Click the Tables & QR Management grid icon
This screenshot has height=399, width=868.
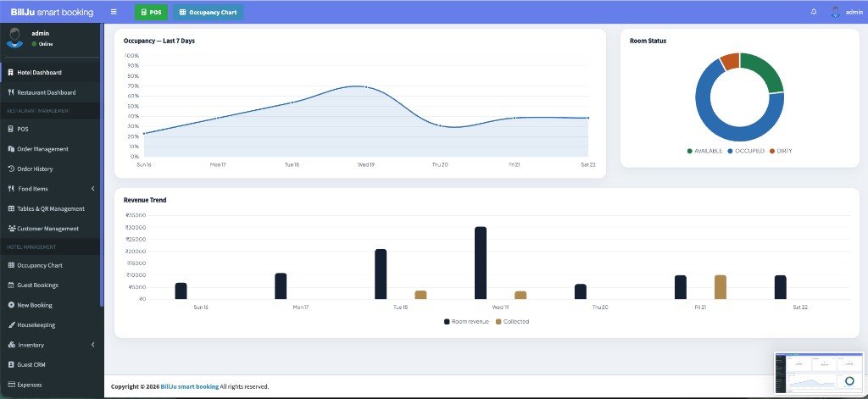tap(11, 208)
